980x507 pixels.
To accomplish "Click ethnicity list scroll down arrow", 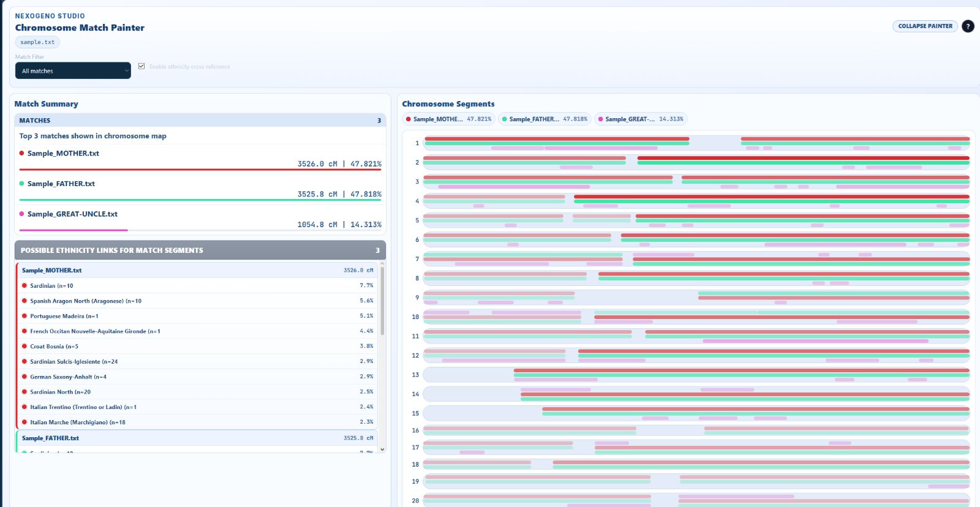I will tap(383, 449).
